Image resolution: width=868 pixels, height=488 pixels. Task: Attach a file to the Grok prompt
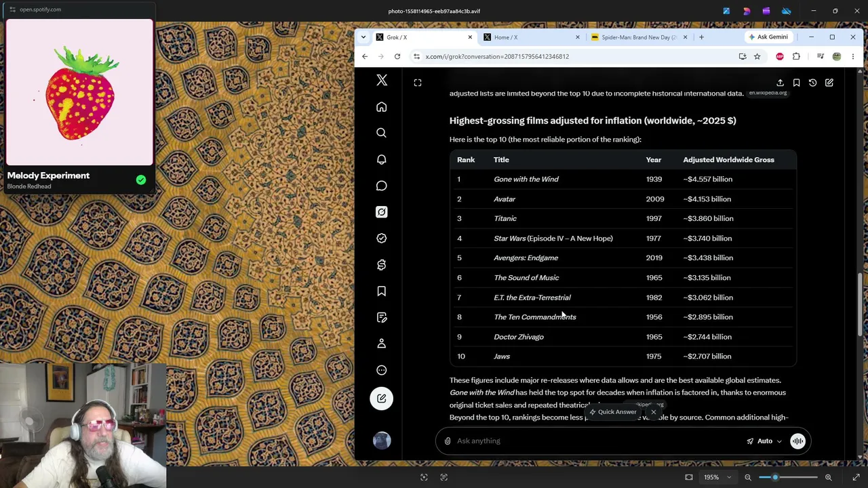(448, 441)
